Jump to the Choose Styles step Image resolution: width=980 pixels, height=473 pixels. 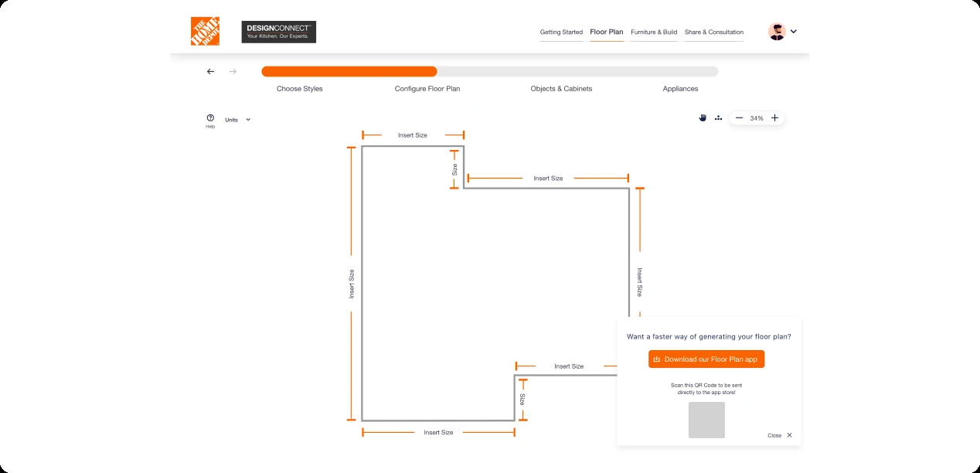coord(300,89)
